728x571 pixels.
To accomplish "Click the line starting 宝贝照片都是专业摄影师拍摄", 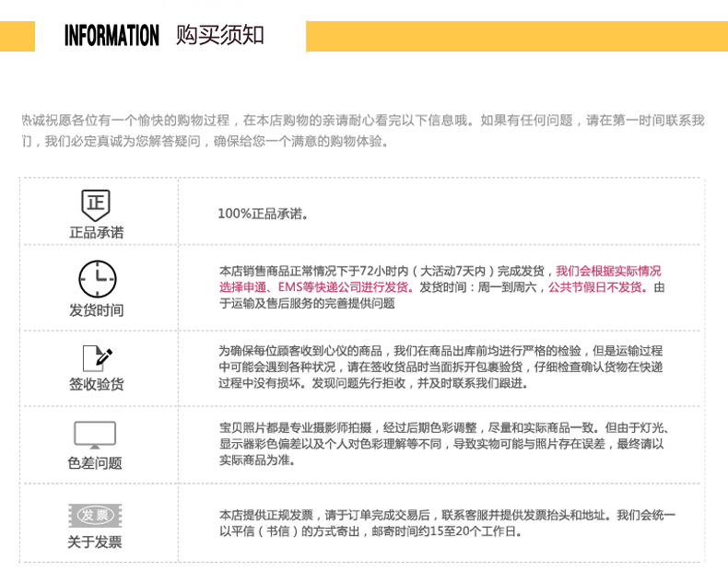I will (444, 427).
